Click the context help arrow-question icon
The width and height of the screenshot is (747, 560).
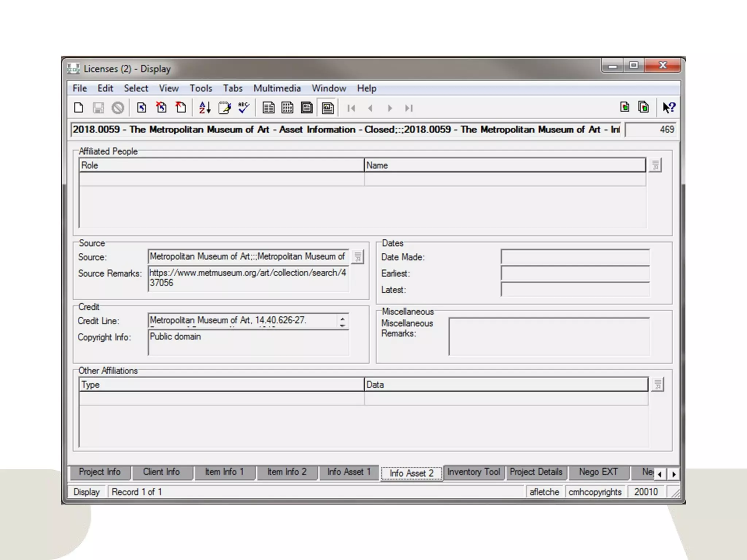click(669, 108)
